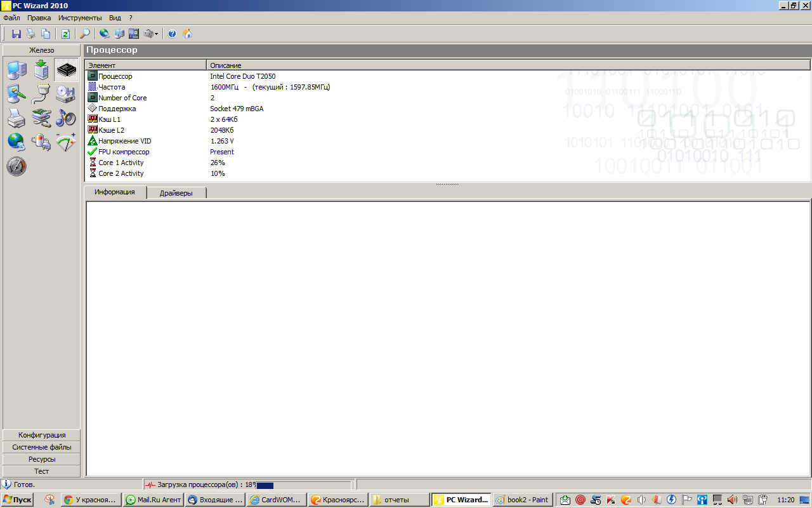The image size is (812, 508).
Task: Click the Описание column header
Action: 508,65
